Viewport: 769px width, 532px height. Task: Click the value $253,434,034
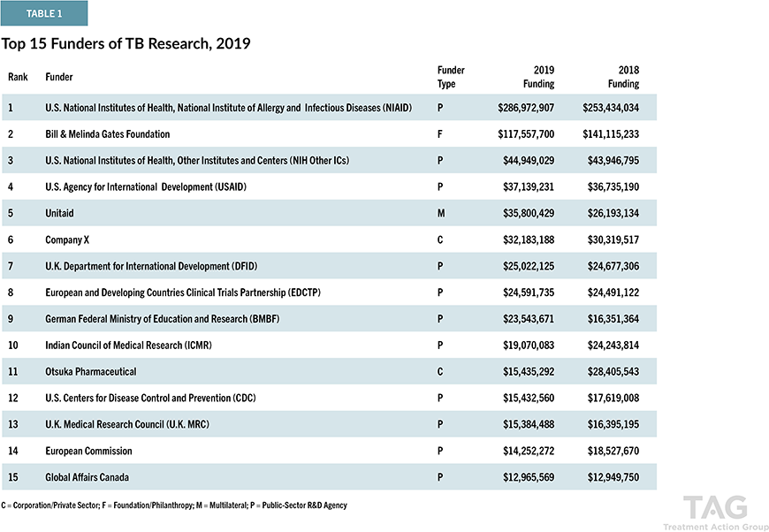tap(611, 108)
